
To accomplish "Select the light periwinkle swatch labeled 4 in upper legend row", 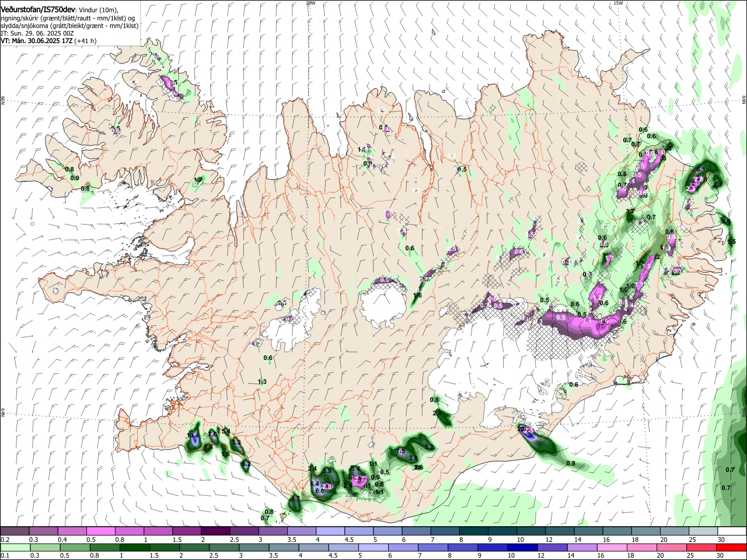I will pyautogui.click(x=330, y=531).
